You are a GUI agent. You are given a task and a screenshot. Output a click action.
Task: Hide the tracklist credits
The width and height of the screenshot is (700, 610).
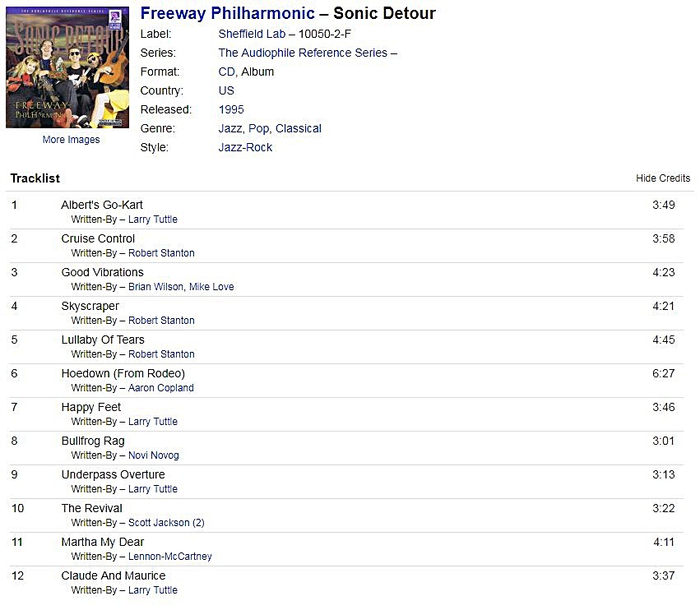tap(662, 178)
